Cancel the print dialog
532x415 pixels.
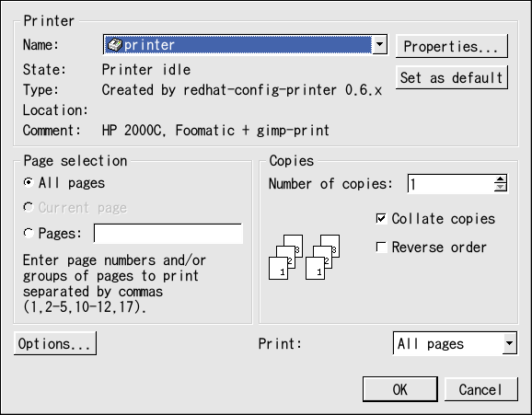481,389
